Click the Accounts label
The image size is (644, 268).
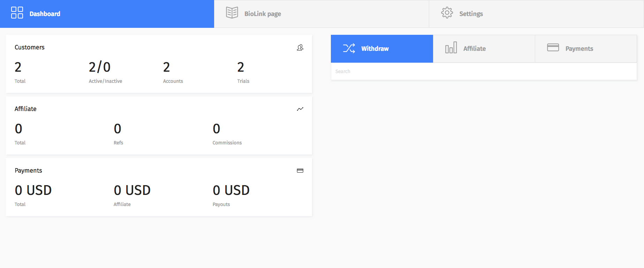tap(173, 81)
